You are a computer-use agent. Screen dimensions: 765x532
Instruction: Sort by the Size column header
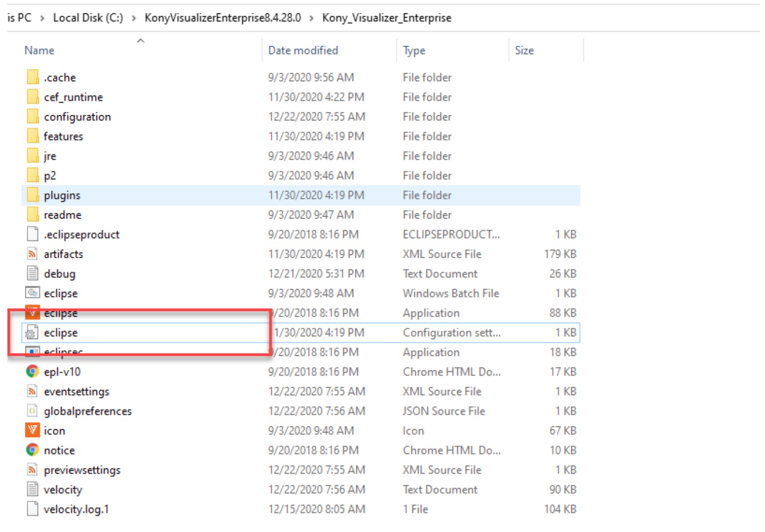point(524,50)
